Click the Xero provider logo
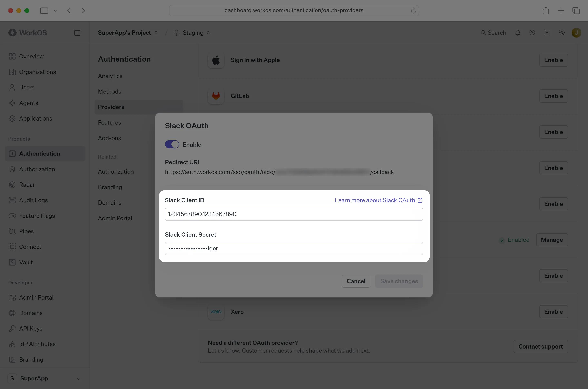The image size is (588, 389). tap(216, 312)
